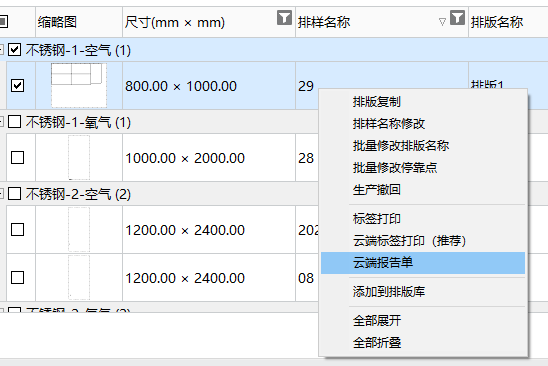This screenshot has width=548, height=366.
Task: Toggle the select-all checkbox in header
Action: pyautogui.click(x=3, y=22)
